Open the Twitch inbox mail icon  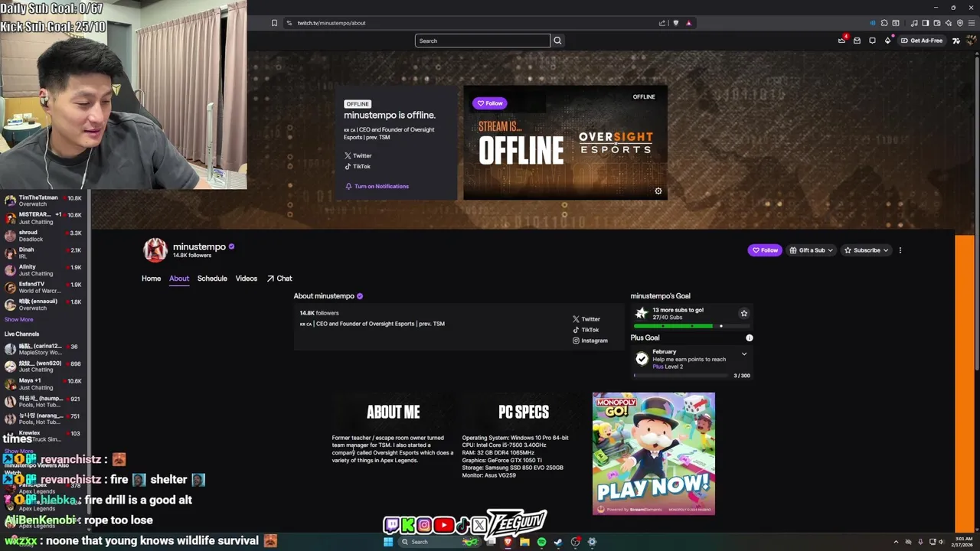pos(857,41)
